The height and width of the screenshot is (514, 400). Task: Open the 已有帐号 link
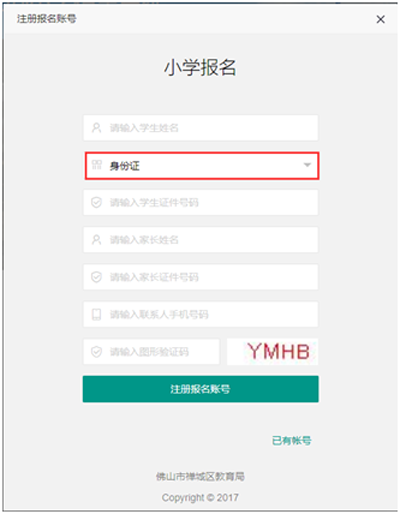pos(292,441)
